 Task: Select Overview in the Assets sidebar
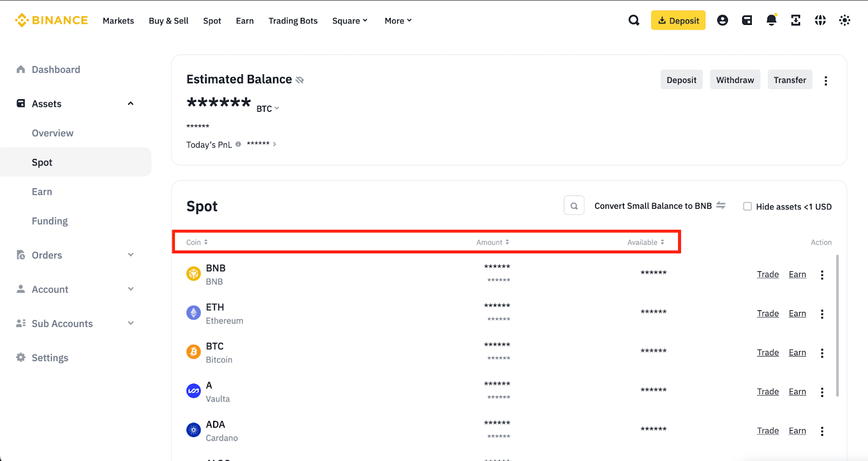(x=53, y=133)
